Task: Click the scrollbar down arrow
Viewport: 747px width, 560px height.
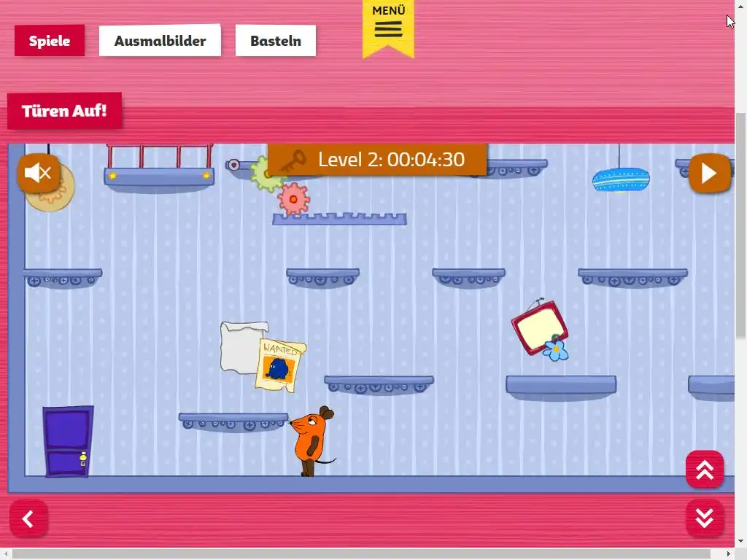Action: tap(740, 542)
